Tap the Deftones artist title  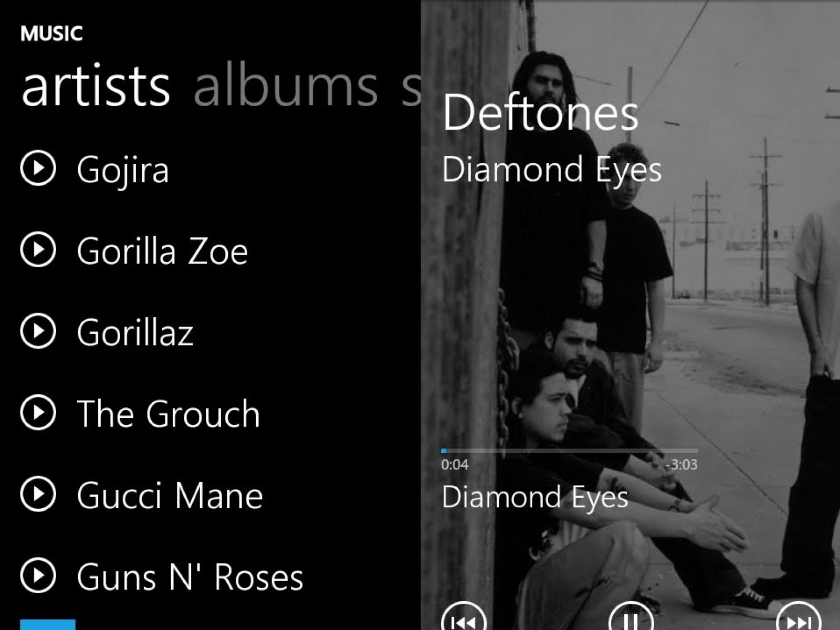click(x=540, y=112)
